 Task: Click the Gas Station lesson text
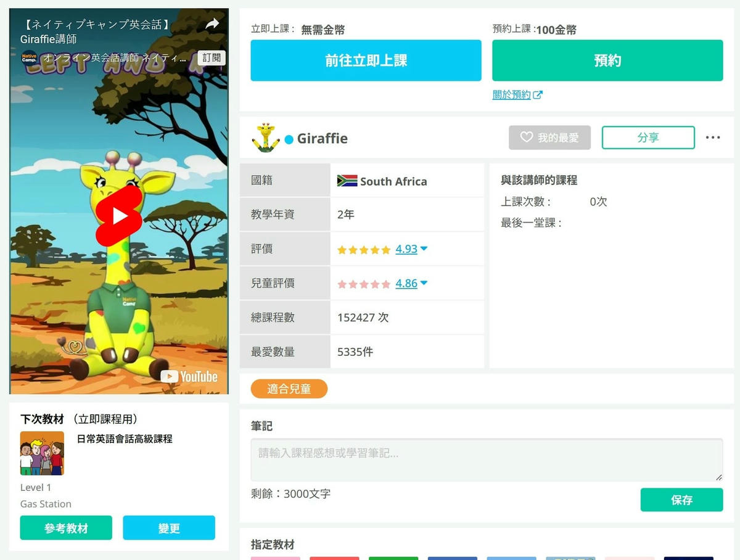[x=46, y=504]
